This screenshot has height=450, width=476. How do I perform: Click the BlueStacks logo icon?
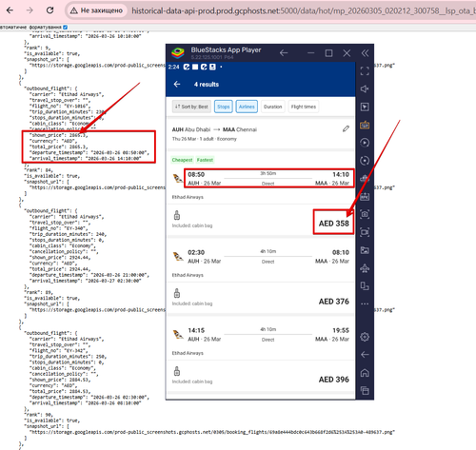pos(178,53)
